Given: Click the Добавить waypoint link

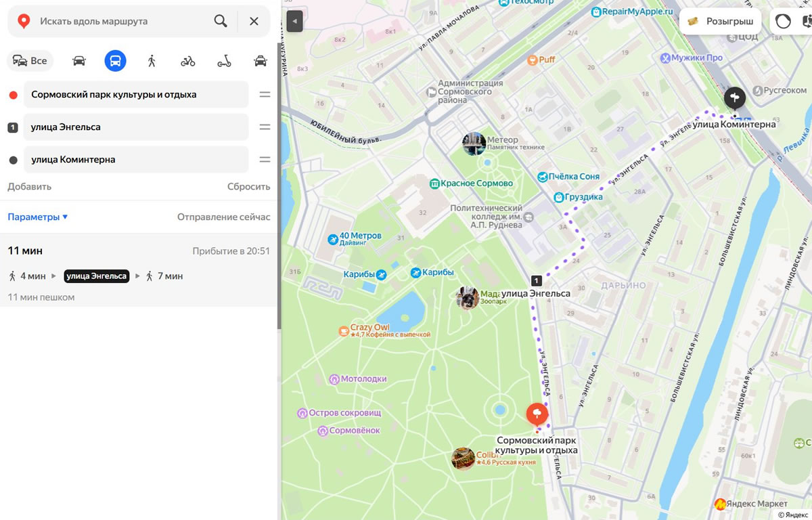Looking at the screenshot, I should (29, 186).
